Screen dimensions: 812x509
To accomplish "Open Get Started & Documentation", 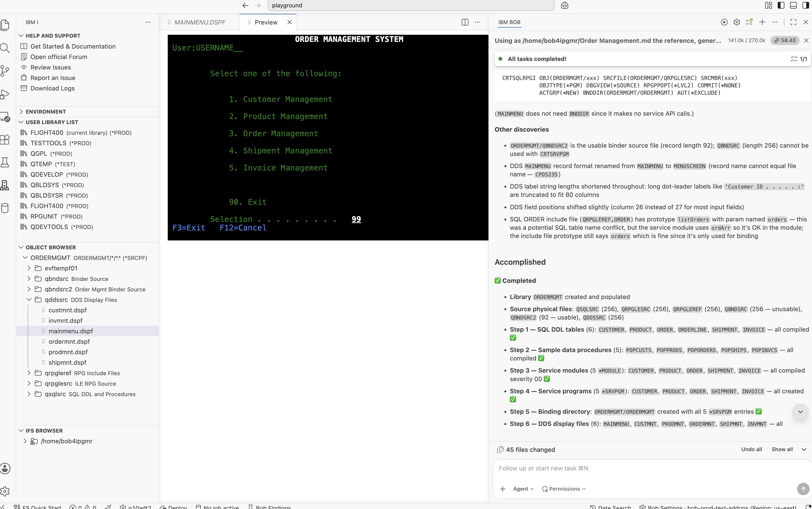I will point(73,46).
